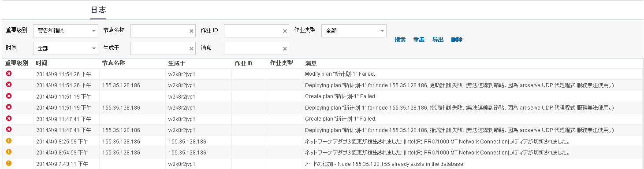The height and width of the screenshot is (169, 644).
Task: Click error icon of 11:47:41 Create plan Failed row
Action: pyautogui.click(x=9, y=118)
